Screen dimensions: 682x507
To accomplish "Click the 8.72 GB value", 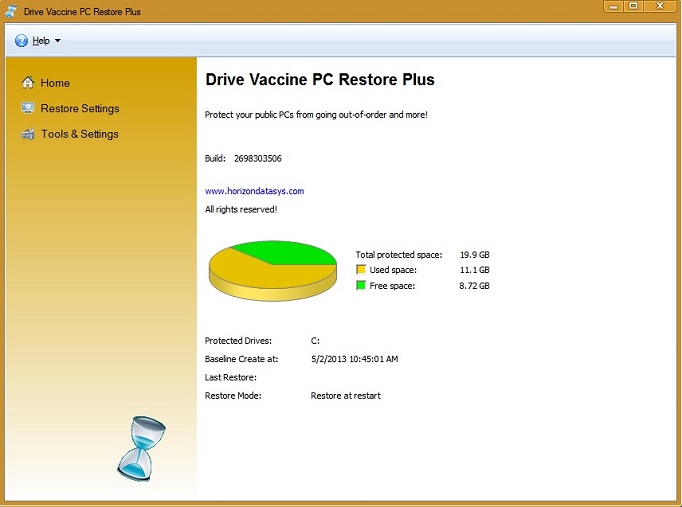I will pyautogui.click(x=475, y=286).
